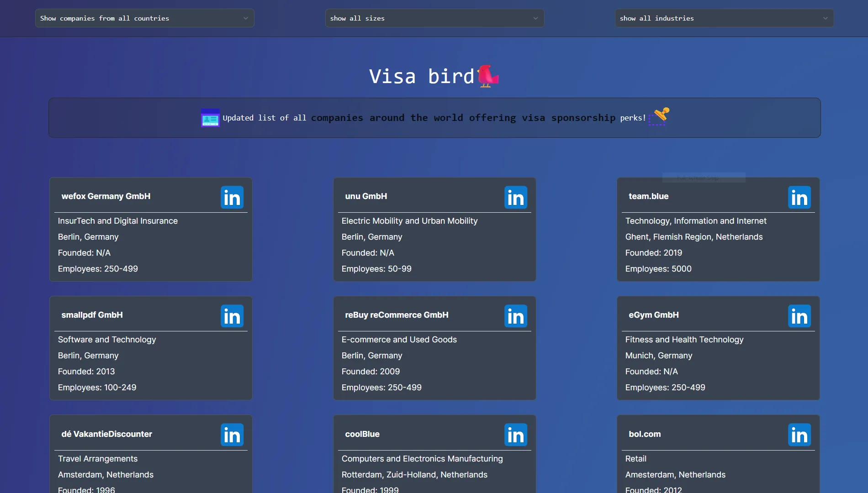The image size is (868, 493).
Task: Click 'Founded: 2019' on team.blue card
Action: [x=654, y=253]
